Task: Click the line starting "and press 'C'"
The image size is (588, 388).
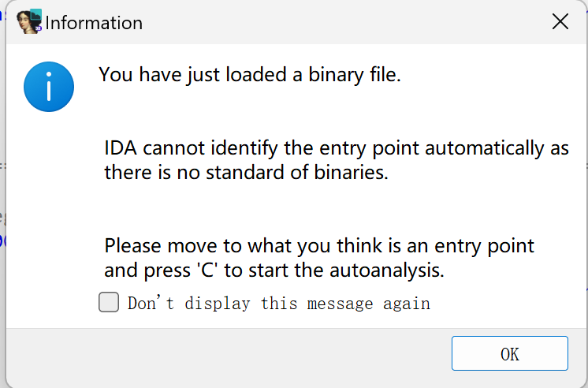Action: pos(274,270)
